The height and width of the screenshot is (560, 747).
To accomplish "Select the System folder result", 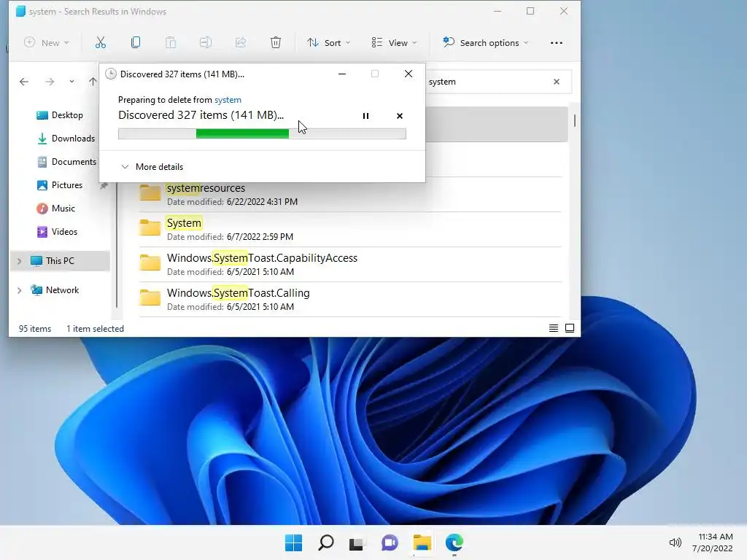I will pos(350,230).
